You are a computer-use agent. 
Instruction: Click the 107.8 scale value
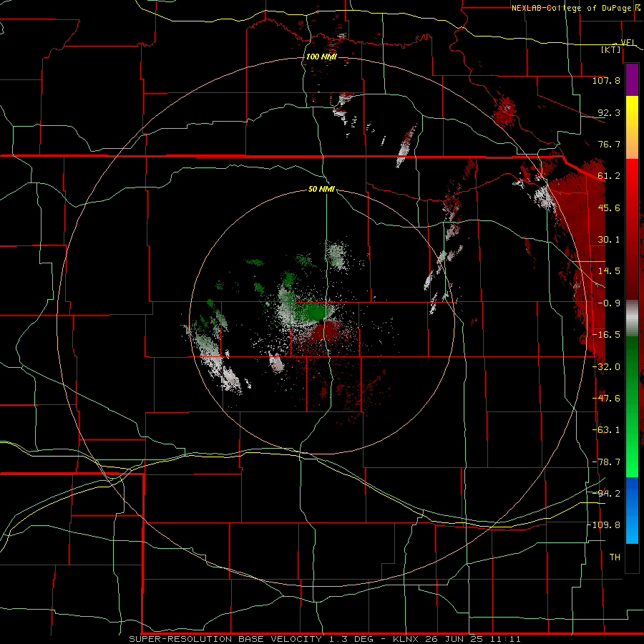pyautogui.click(x=606, y=80)
